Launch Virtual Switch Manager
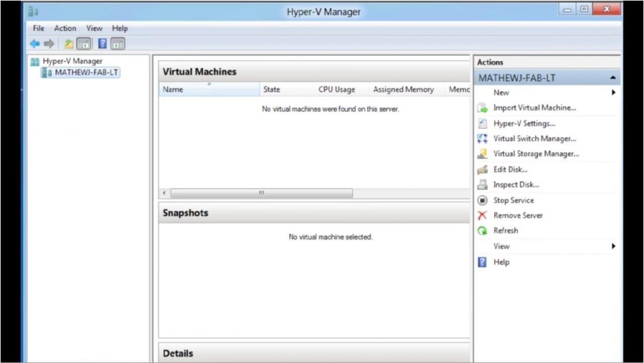Screen dimensions: 644x363 coord(534,138)
